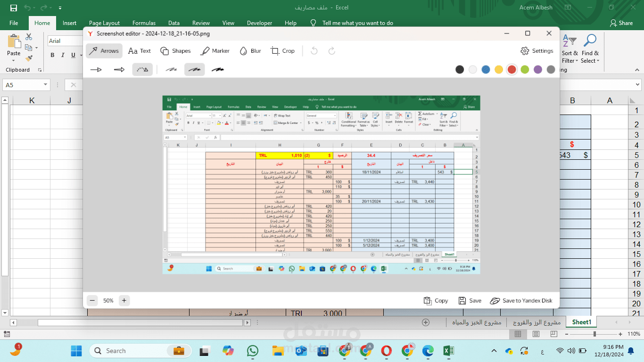
Task: Open the File tab in Excel
Action: 14,23
